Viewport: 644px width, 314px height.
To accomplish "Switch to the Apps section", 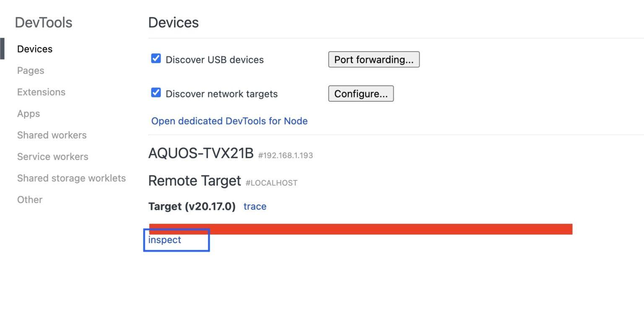I will pos(29,114).
